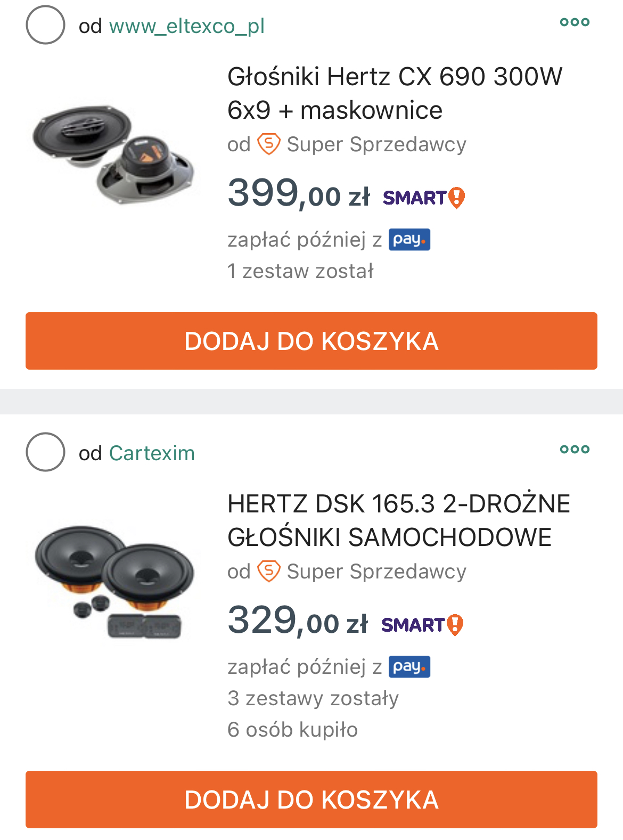Open the Cartexim seller profile
Viewport: 623px width, 840px height.
152,453
